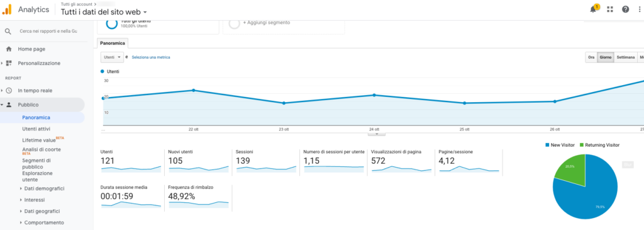The image size is (644, 230).
Task: Click the Panoramica tab above the chart
Action: tap(113, 43)
